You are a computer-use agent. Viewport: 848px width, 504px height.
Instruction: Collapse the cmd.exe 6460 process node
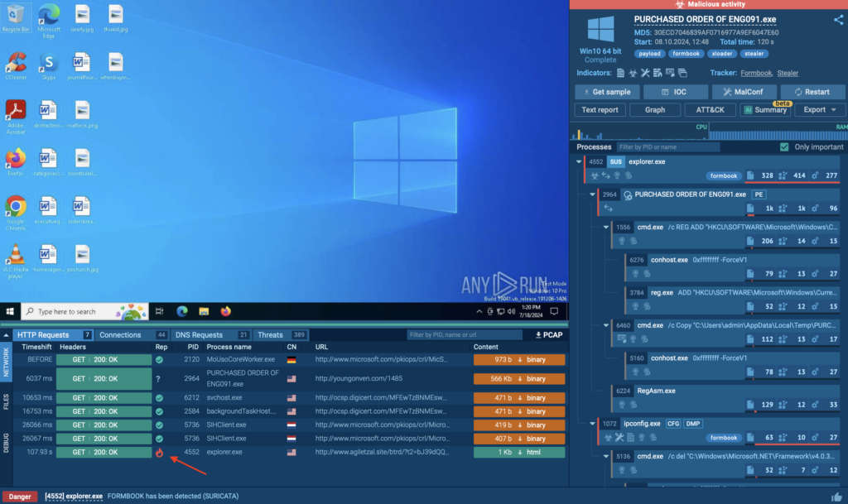(x=605, y=325)
